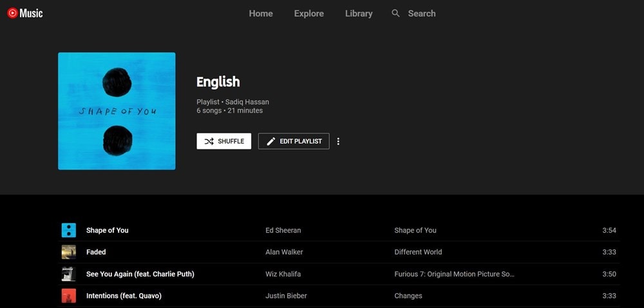Play the song titled Faded
Image resolution: width=644 pixels, height=308 pixels.
(96, 252)
